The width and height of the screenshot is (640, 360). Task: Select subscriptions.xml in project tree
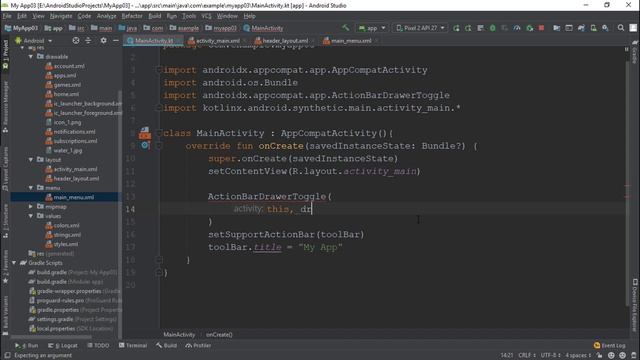(x=71, y=141)
